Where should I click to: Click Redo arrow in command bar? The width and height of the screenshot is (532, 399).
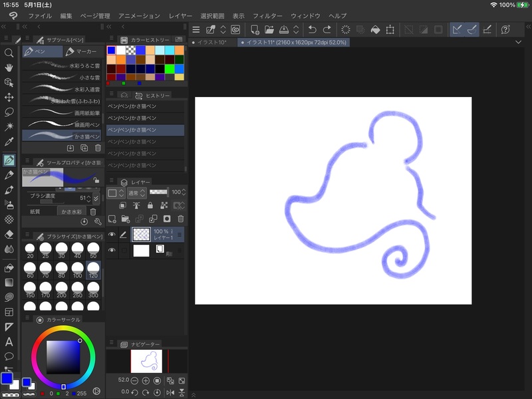(327, 30)
